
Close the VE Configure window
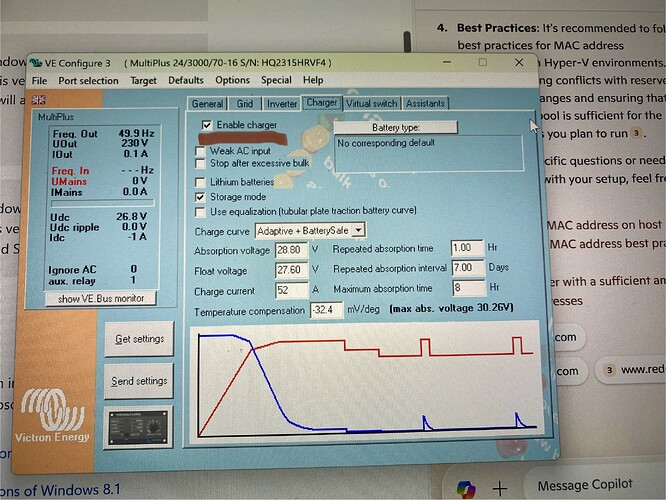tap(519, 62)
